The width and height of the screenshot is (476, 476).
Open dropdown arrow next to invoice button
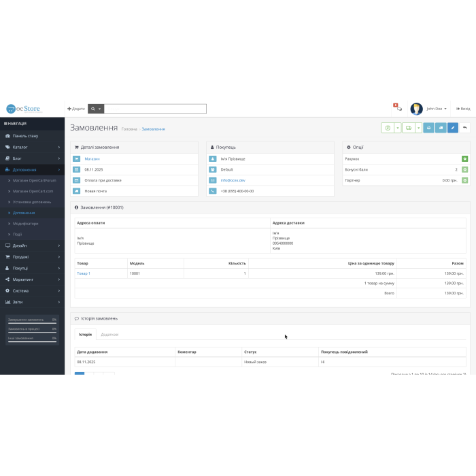pyautogui.click(x=398, y=128)
